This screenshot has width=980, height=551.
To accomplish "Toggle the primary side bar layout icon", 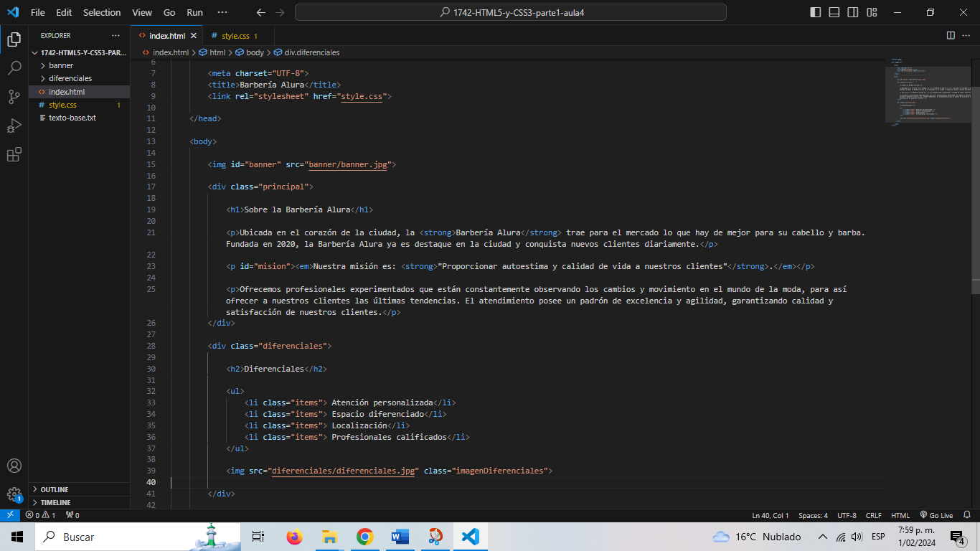I will click(x=816, y=12).
